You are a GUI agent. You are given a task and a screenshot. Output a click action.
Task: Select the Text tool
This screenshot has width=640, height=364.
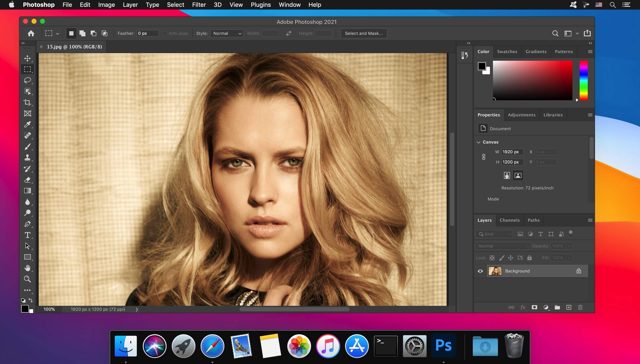(x=27, y=235)
